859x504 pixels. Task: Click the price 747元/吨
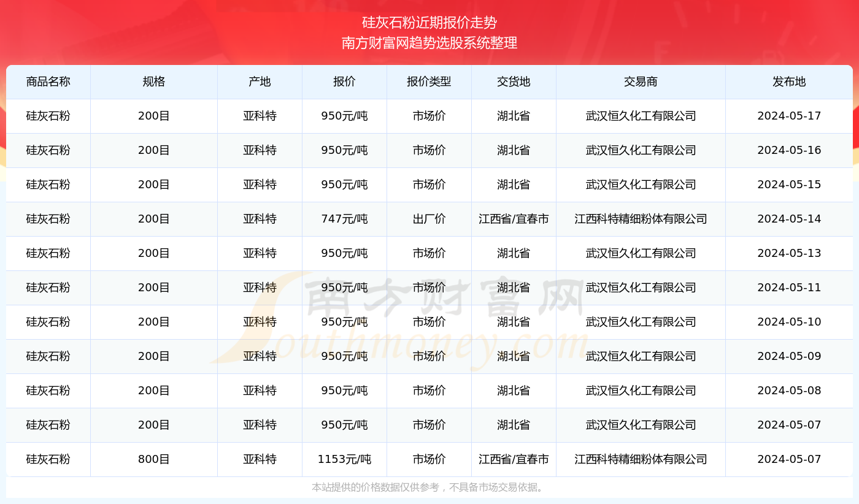344,219
